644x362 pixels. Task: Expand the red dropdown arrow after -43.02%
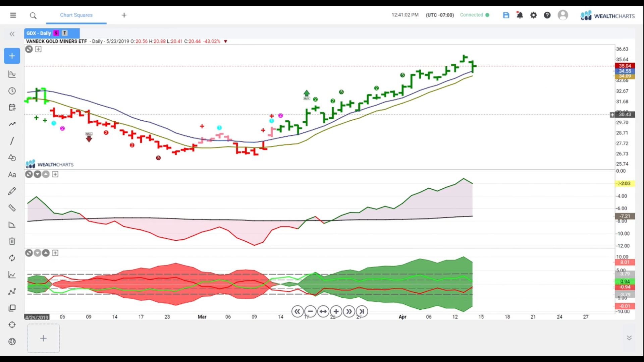click(225, 42)
